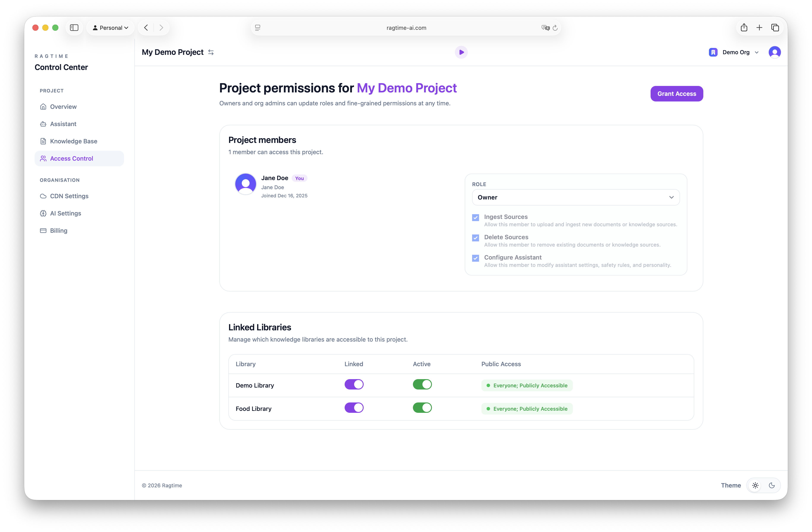The width and height of the screenshot is (812, 532).
Task: Click the CDN Settings cloud icon
Action: (43, 196)
